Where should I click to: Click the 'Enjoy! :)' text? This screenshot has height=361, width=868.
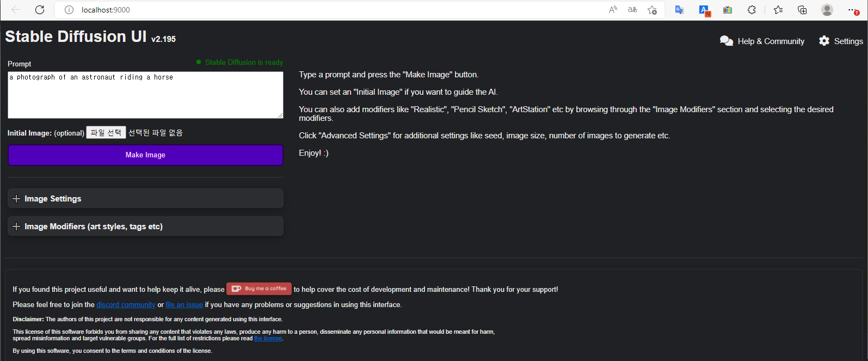click(313, 153)
